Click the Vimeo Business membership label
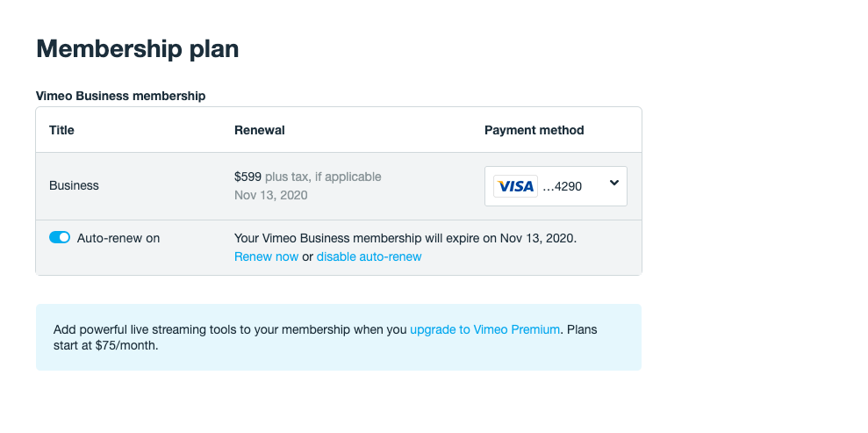This screenshot has width=868, height=433. click(x=120, y=96)
